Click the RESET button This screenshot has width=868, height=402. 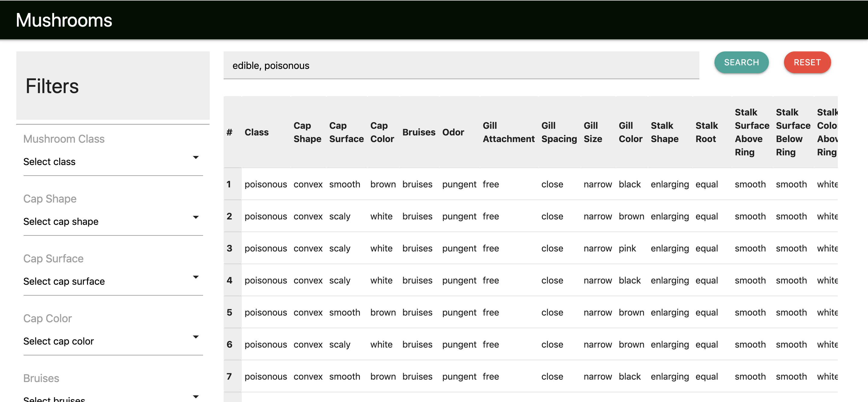coord(808,63)
